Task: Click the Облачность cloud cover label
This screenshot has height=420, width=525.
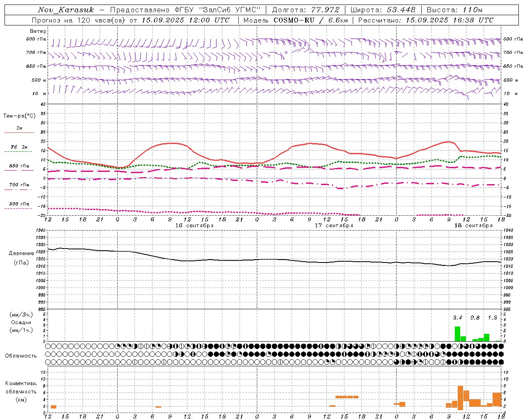Action: 21,356
